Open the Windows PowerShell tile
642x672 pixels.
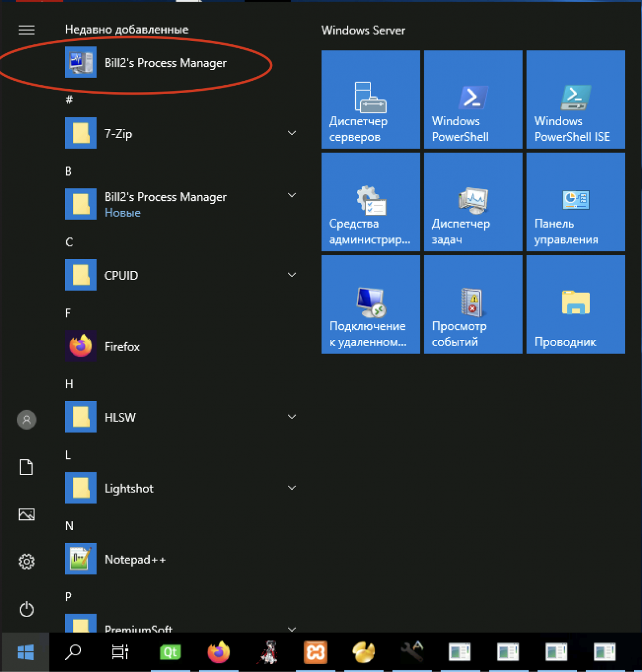point(473,99)
